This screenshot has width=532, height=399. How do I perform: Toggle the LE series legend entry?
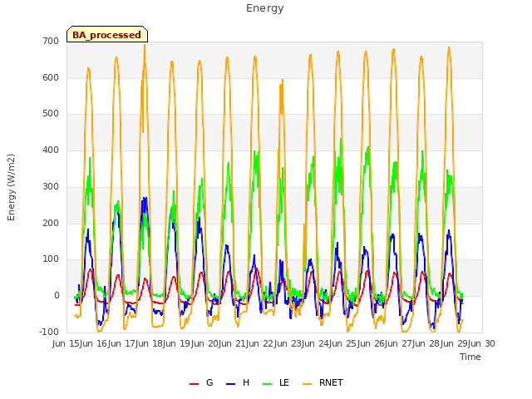click(x=276, y=382)
